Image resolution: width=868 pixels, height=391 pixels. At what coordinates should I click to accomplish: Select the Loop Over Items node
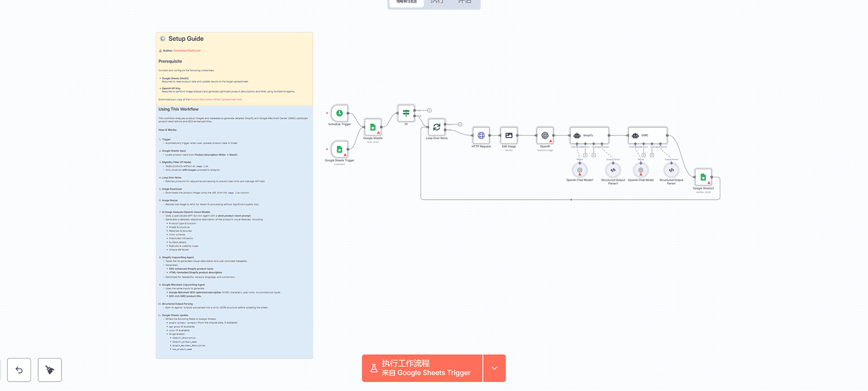point(437,127)
